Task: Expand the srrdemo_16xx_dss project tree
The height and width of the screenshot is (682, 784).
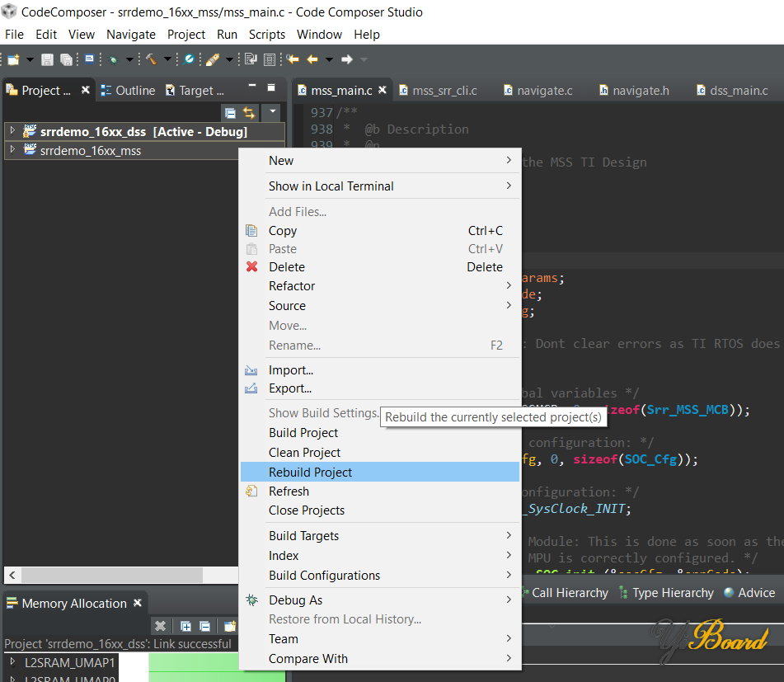Action: tap(12, 131)
